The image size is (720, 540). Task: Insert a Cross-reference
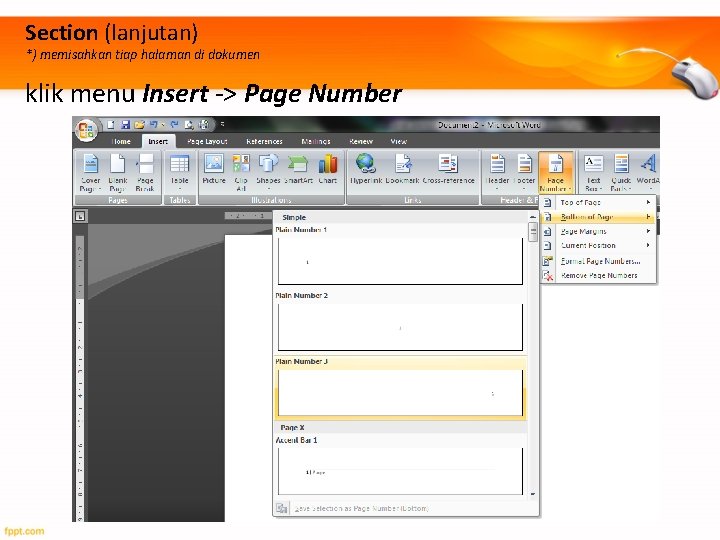coord(449,170)
